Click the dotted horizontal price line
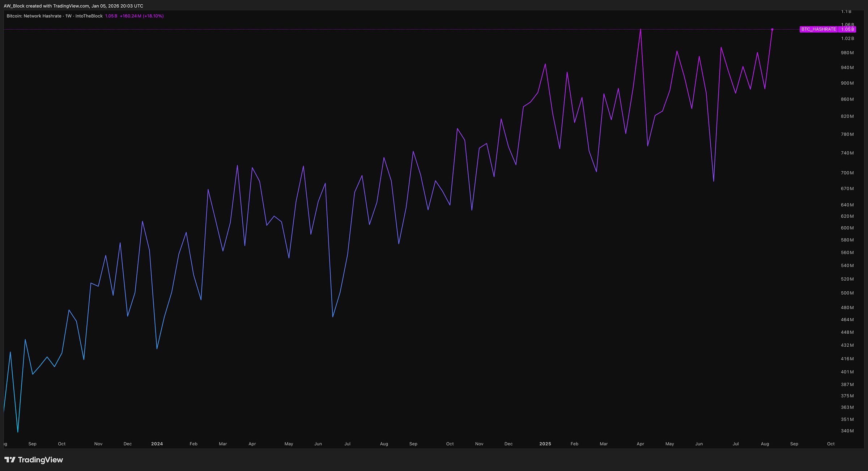The image size is (868, 471). click(362, 29)
